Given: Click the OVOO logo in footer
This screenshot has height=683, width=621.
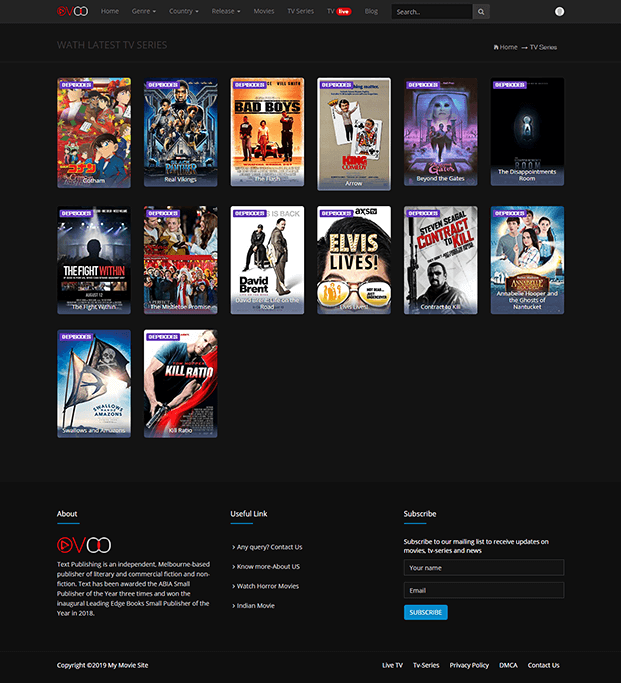Looking at the screenshot, I should pos(84,545).
